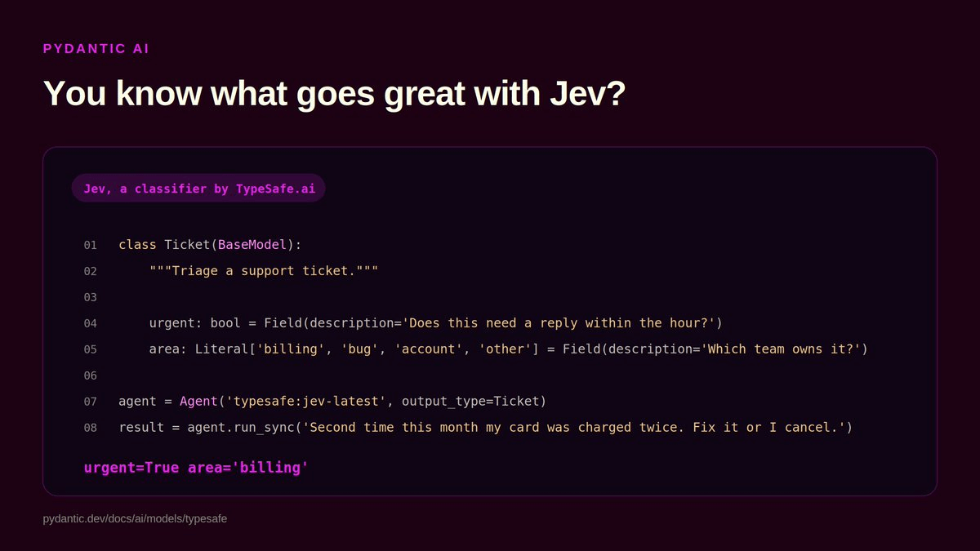980x551 pixels.
Task: Click line number 01 in the code
Action: [x=90, y=245]
